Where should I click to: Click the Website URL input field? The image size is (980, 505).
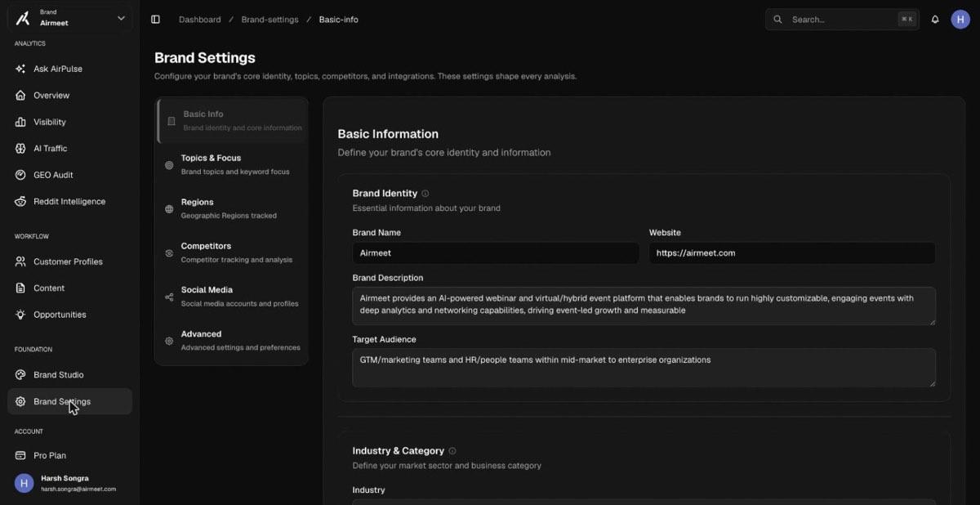point(792,253)
